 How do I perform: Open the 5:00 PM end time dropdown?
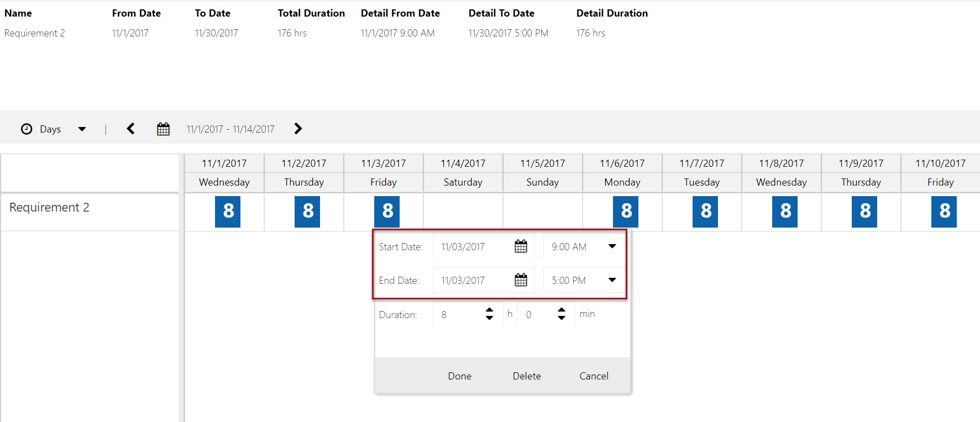coord(612,280)
